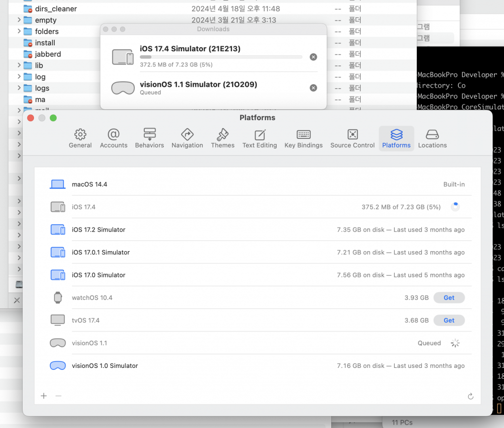Select the visionOS 1.0 Simulator row label
Screen dimensions: 504x428
click(x=105, y=365)
